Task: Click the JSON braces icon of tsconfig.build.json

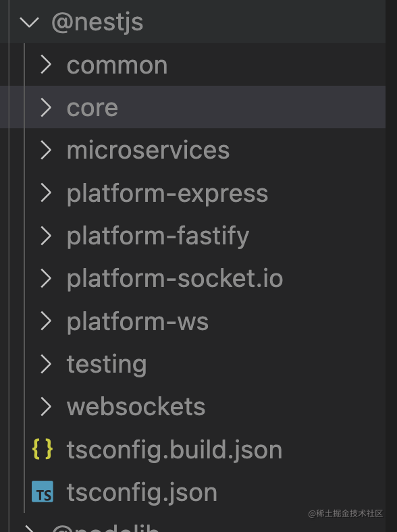Action: [43, 449]
